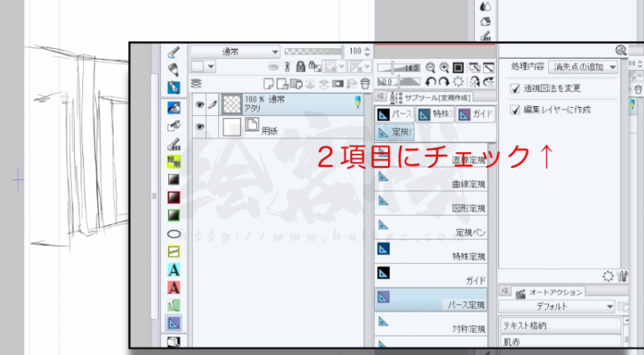This screenshot has height=355, width=644.
Task: Open the 通常 blend mode dropdown
Action: click(235, 51)
